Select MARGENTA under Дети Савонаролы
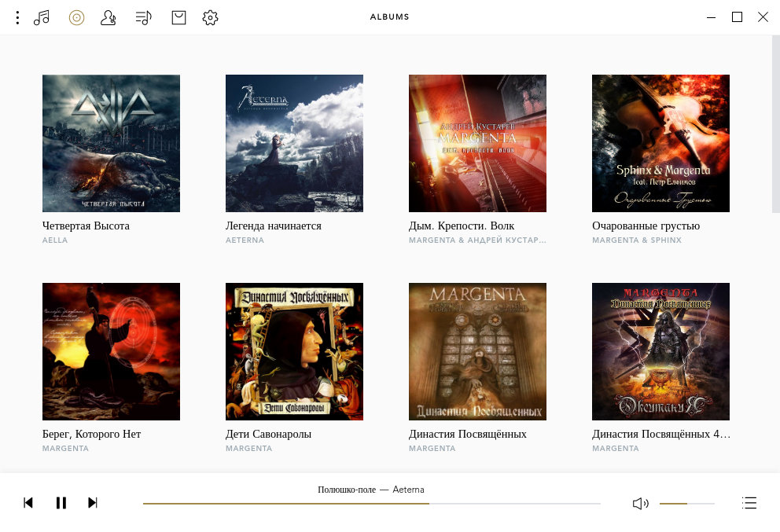Screen dimensions: 780x532 248,449
